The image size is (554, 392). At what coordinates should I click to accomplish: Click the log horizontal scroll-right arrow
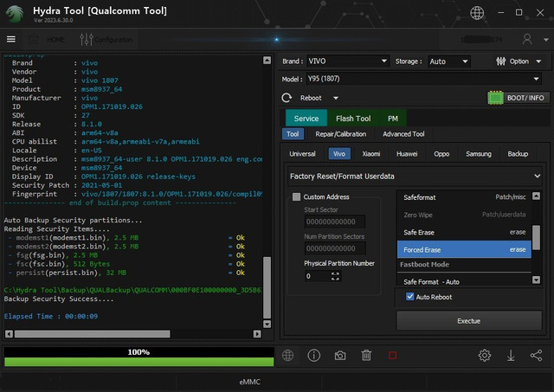point(257,334)
